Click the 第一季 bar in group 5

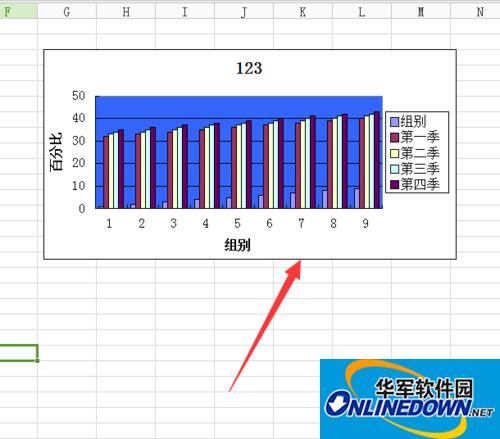(x=234, y=168)
